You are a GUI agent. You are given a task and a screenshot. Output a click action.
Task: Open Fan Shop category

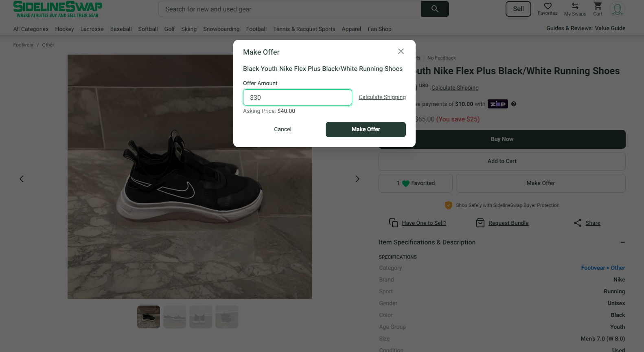point(379,29)
